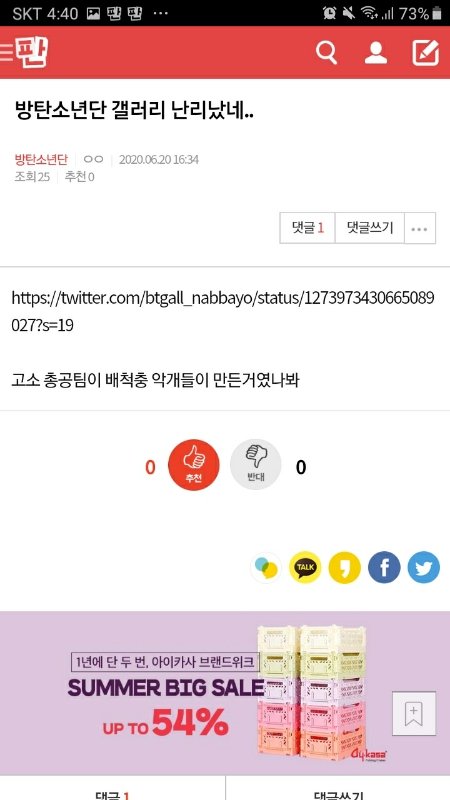
Task: Open the 방탄소년단 channel link
Action: pos(41,160)
